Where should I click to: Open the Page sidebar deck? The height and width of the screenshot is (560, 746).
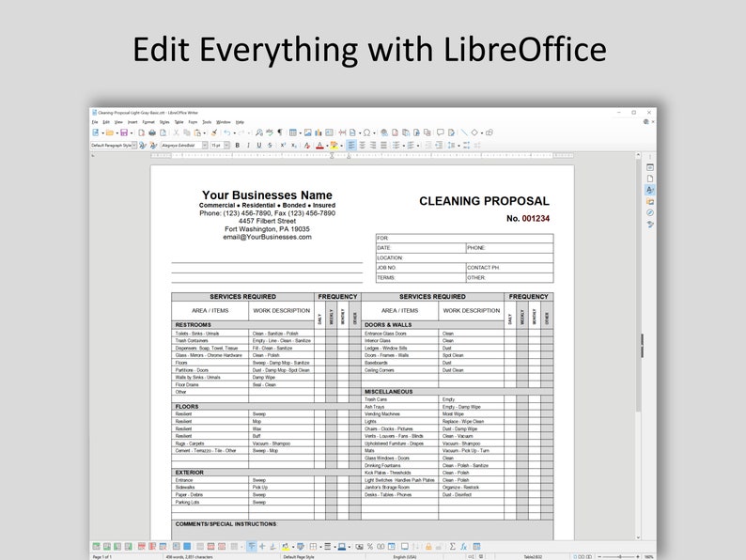tap(650, 179)
